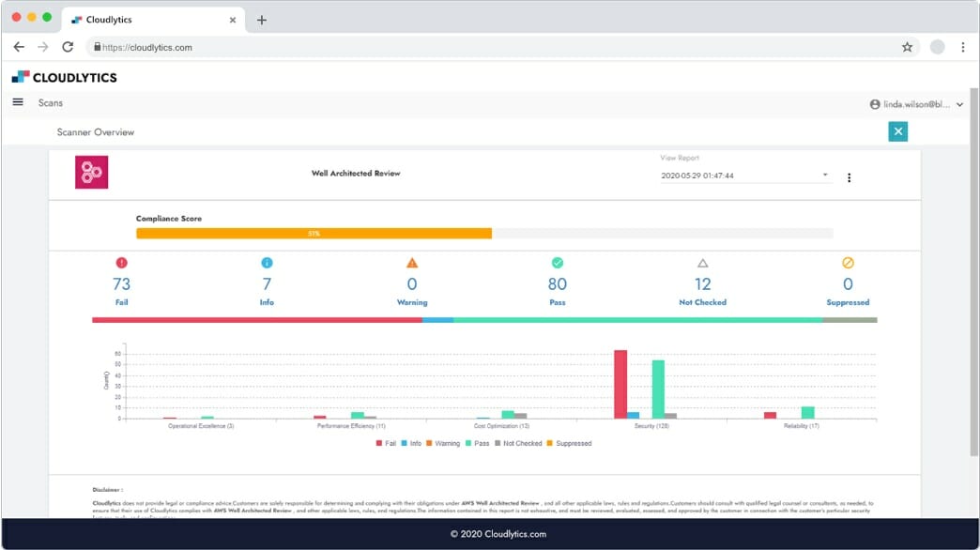Click the green Reliability Pass bar
Viewport: 980px width, 550px height.
coord(807,413)
